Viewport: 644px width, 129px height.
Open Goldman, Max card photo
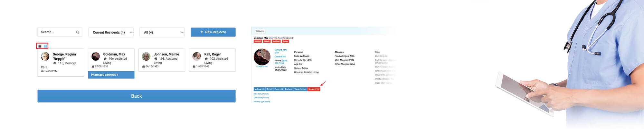(x=96, y=56)
